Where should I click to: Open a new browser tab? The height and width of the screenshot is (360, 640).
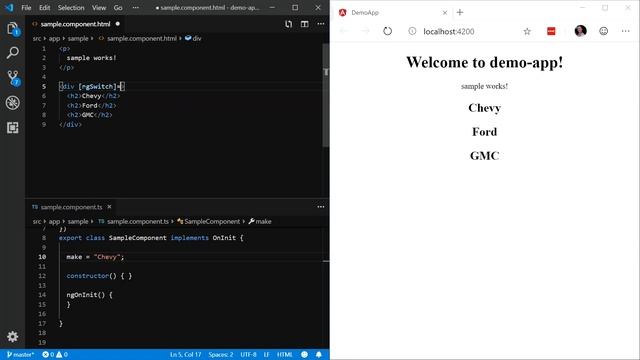(x=460, y=12)
